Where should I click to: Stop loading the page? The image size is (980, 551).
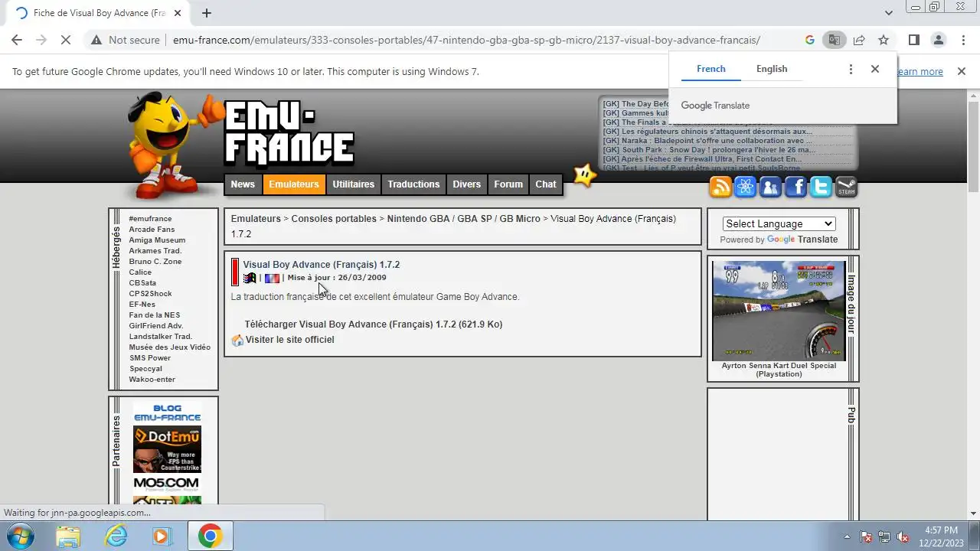coord(66,40)
